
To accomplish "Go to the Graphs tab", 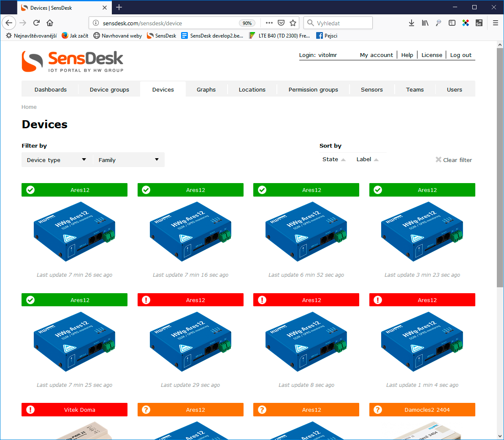I will click(x=206, y=89).
